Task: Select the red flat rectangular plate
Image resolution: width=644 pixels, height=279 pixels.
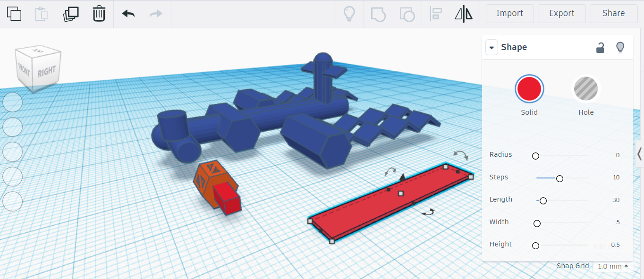Action: coord(390,203)
